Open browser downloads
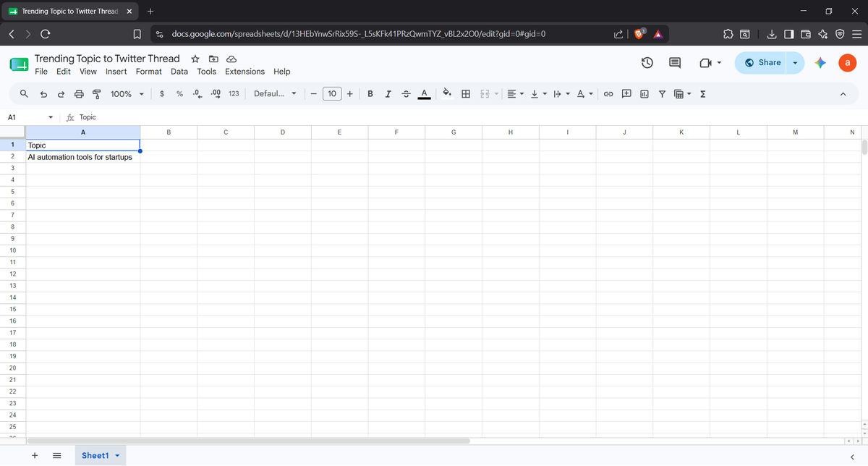The height and width of the screenshot is (466, 868). [x=772, y=33]
